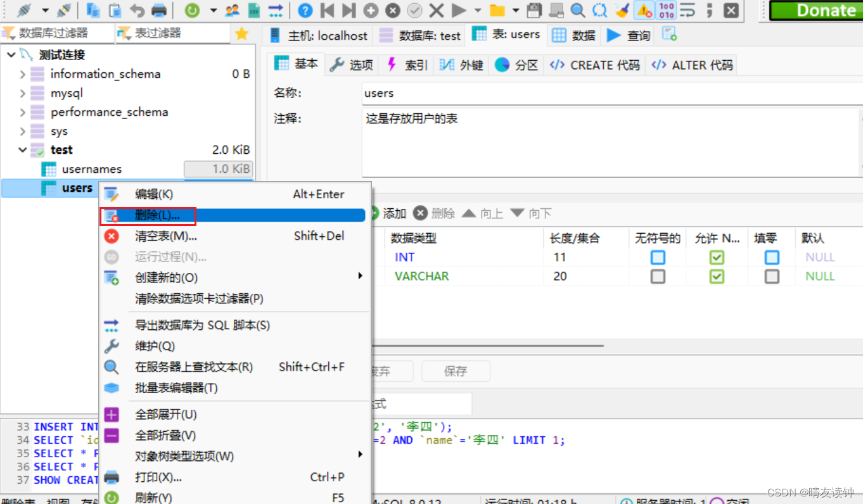Click the print icon in the toolbar
Viewport: 863px width, 504px height.
(x=159, y=10)
